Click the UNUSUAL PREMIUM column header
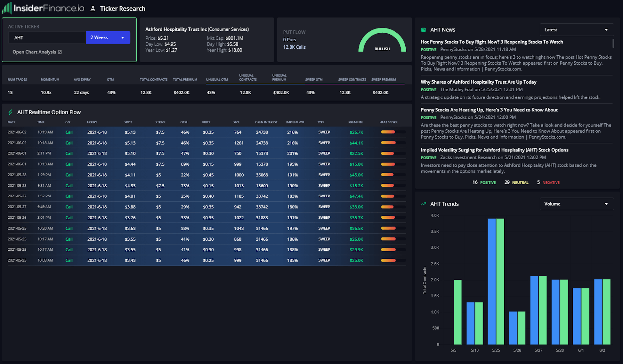The height and width of the screenshot is (364, 623). pos(279,77)
